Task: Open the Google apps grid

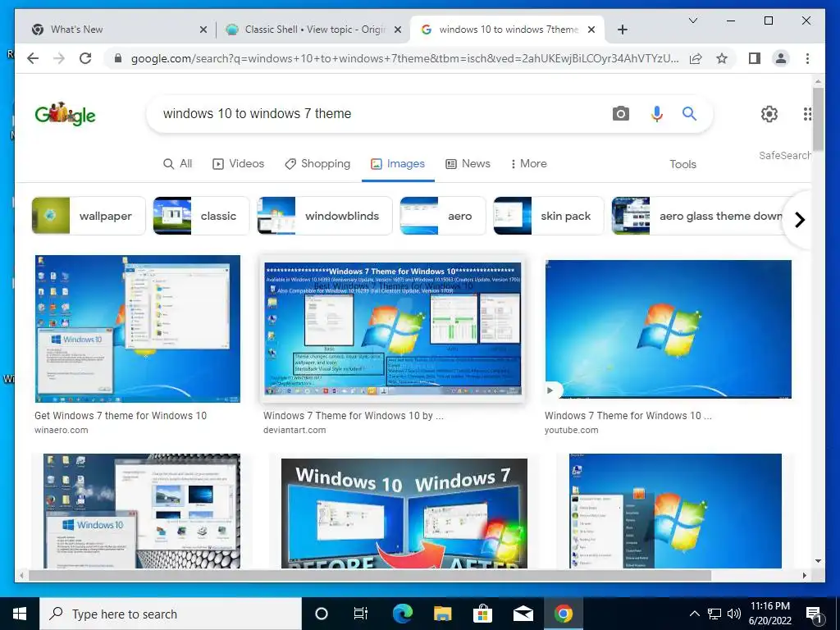Action: point(807,113)
